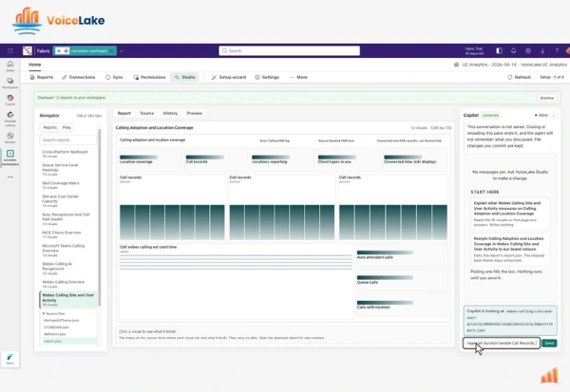
Task: Open report.json source file
Action: tap(69, 341)
